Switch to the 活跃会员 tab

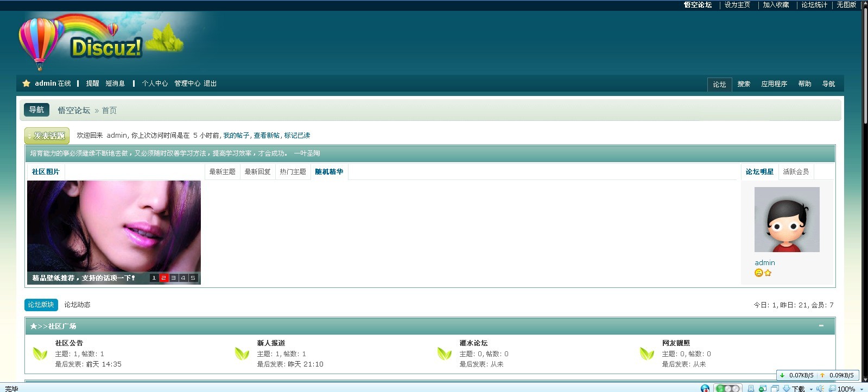(x=796, y=172)
